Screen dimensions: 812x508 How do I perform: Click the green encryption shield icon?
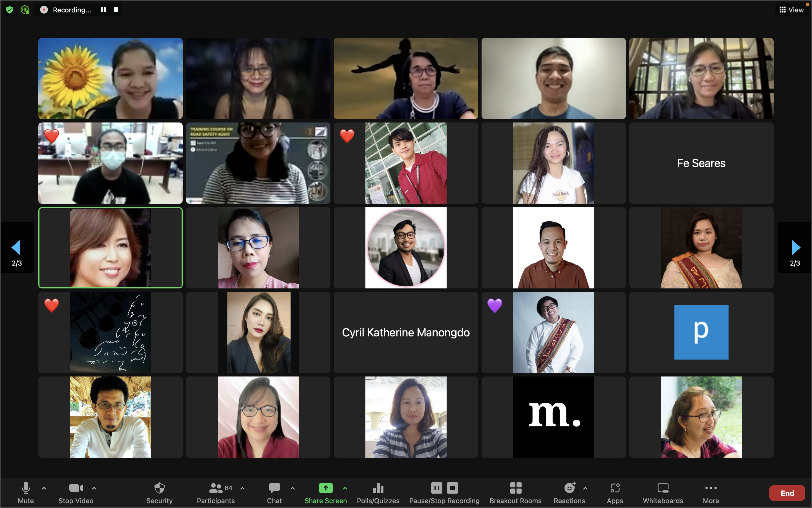coord(10,10)
